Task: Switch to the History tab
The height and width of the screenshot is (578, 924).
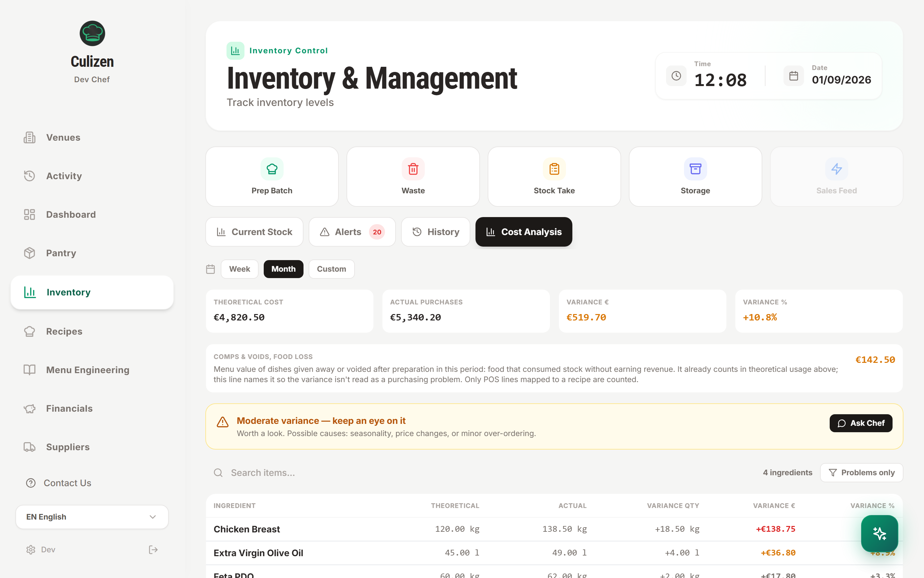Action: 436,232
